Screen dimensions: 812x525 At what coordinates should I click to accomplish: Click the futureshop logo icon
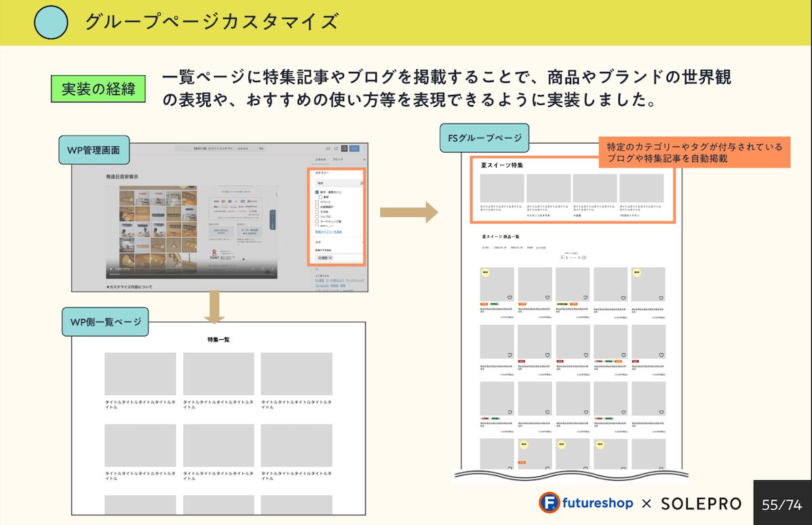pos(549,503)
